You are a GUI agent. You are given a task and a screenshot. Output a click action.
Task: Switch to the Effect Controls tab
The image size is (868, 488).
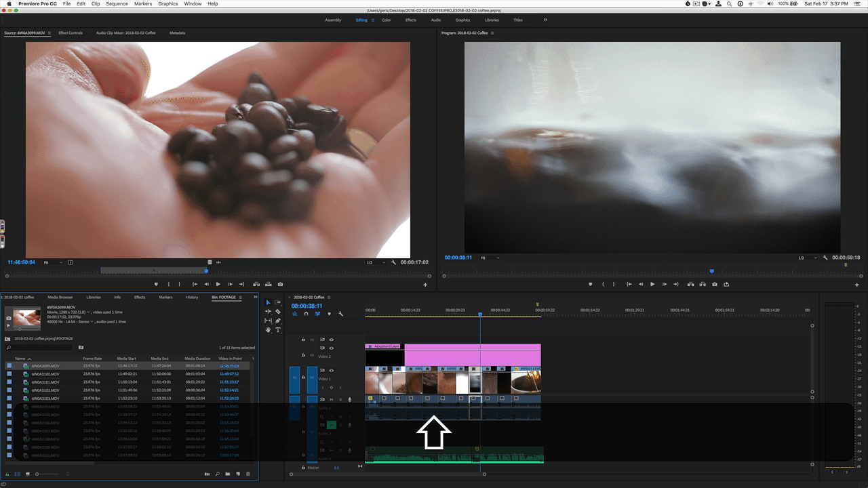point(71,33)
